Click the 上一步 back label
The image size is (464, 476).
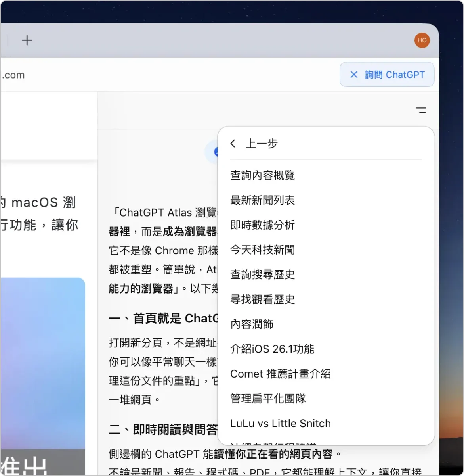(x=262, y=144)
